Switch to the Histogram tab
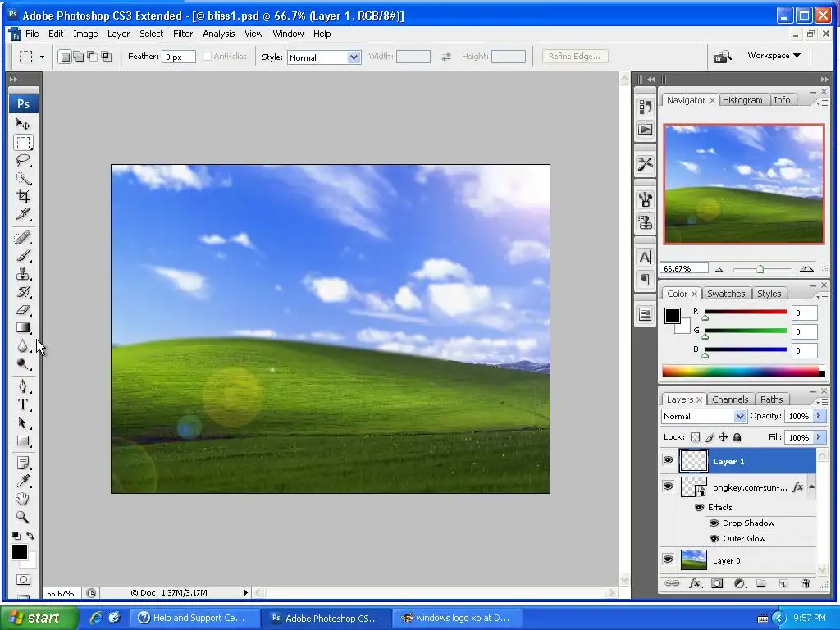This screenshot has height=630, width=840. coord(742,100)
